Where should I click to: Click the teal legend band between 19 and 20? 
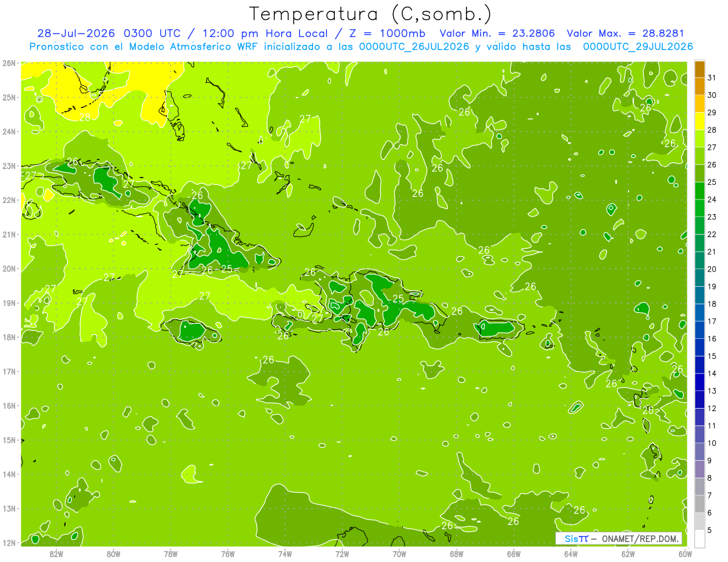[x=699, y=278]
